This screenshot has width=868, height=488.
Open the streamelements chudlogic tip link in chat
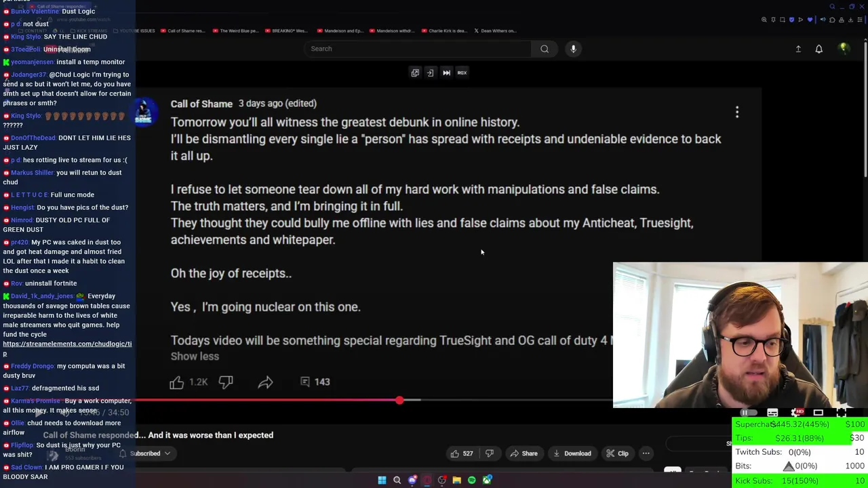67,348
